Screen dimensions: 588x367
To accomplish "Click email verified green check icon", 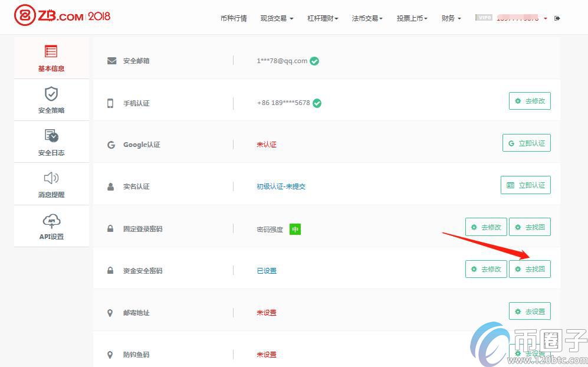I will [x=314, y=61].
